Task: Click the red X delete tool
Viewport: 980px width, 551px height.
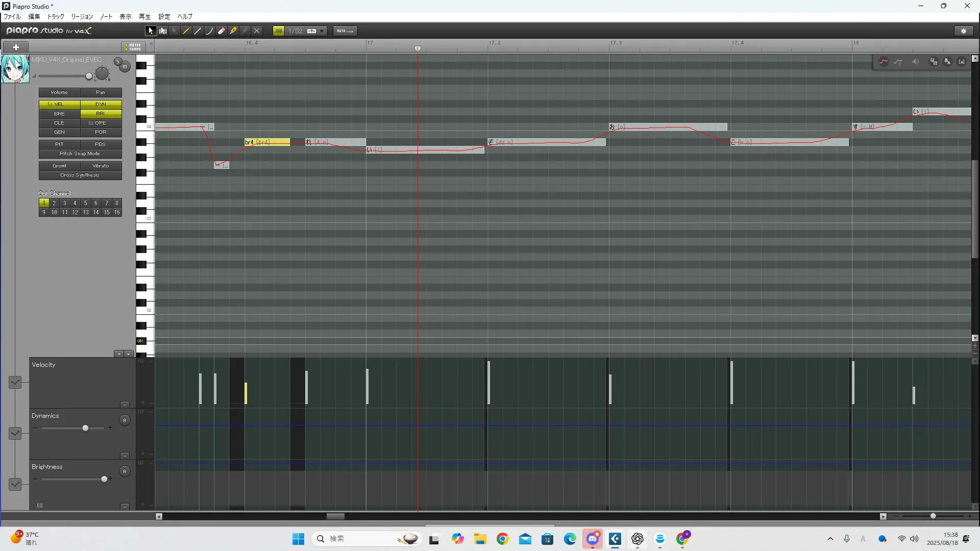Action: click(257, 31)
